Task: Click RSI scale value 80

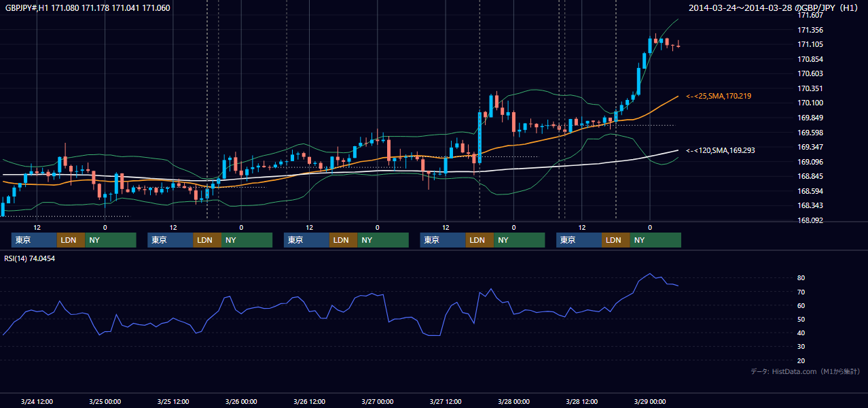Action: [x=801, y=278]
